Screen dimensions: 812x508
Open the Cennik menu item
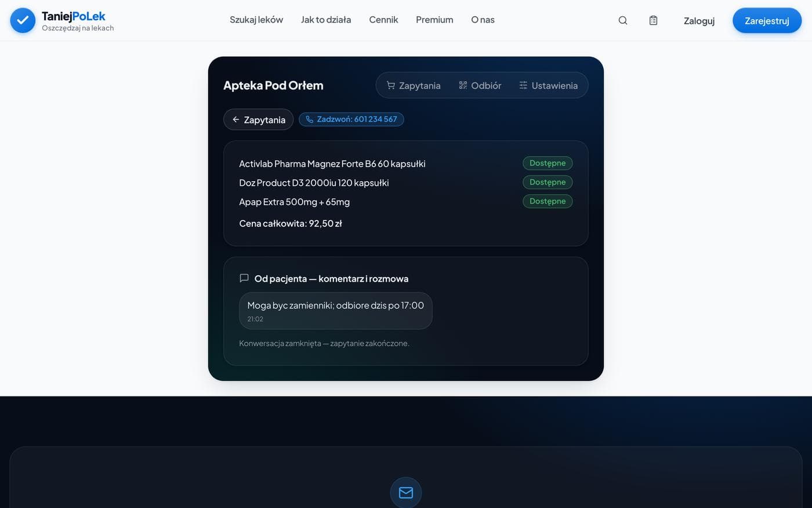click(x=383, y=20)
